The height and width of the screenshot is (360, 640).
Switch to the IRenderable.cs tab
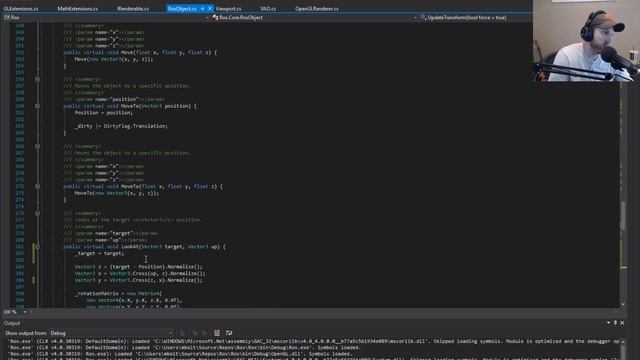(x=133, y=9)
